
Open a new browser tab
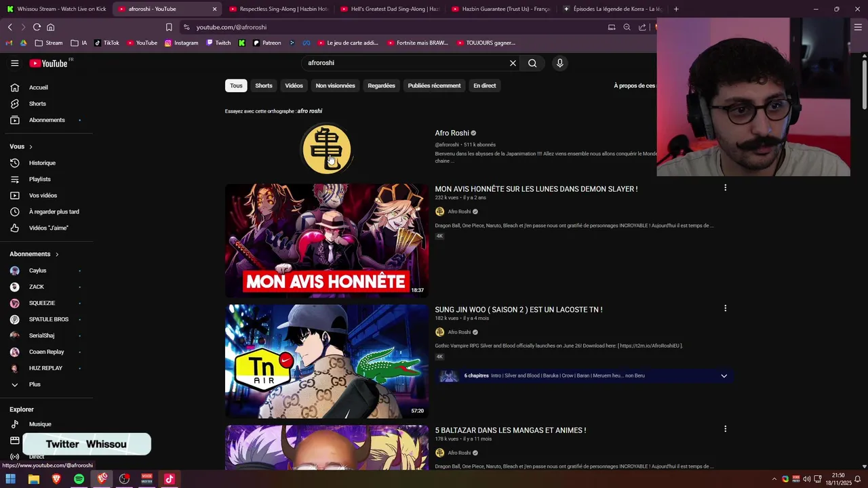tap(676, 9)
